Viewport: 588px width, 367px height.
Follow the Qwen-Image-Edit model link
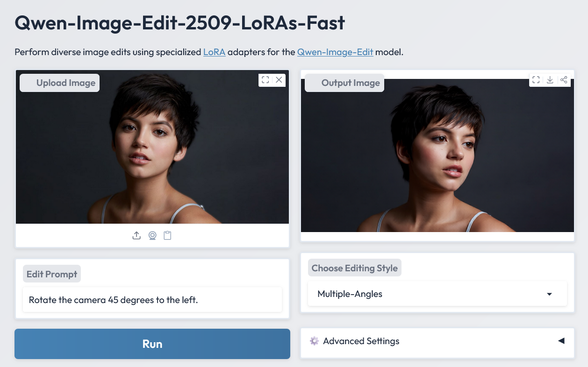click(x=335, y=52)
